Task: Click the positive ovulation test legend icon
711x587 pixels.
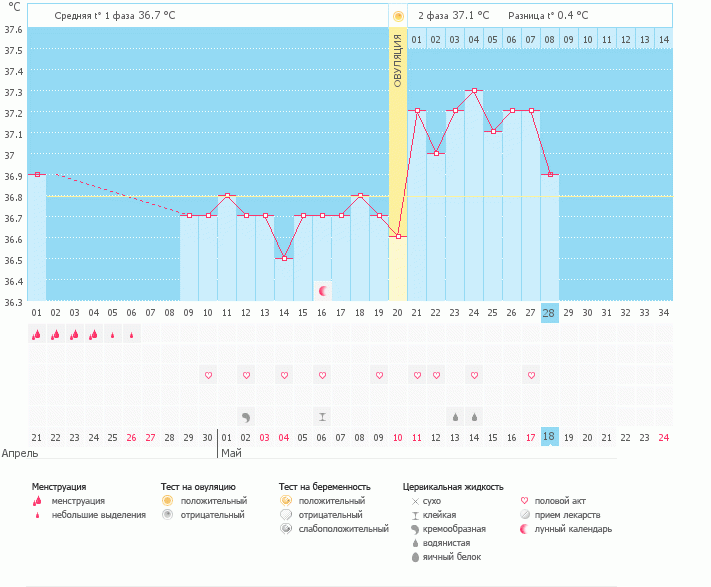Action: [167, 501]
